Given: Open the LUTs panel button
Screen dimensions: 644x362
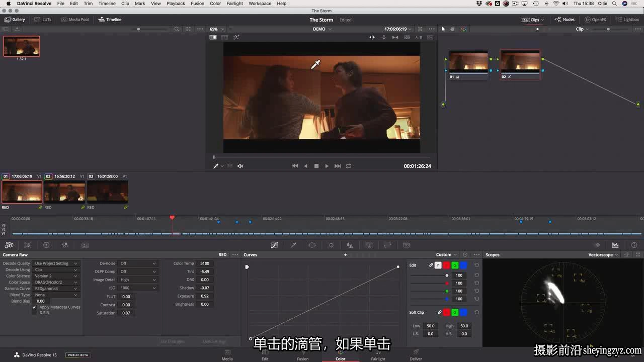Looking at the screenshot, I should click(x=43, y=20).
